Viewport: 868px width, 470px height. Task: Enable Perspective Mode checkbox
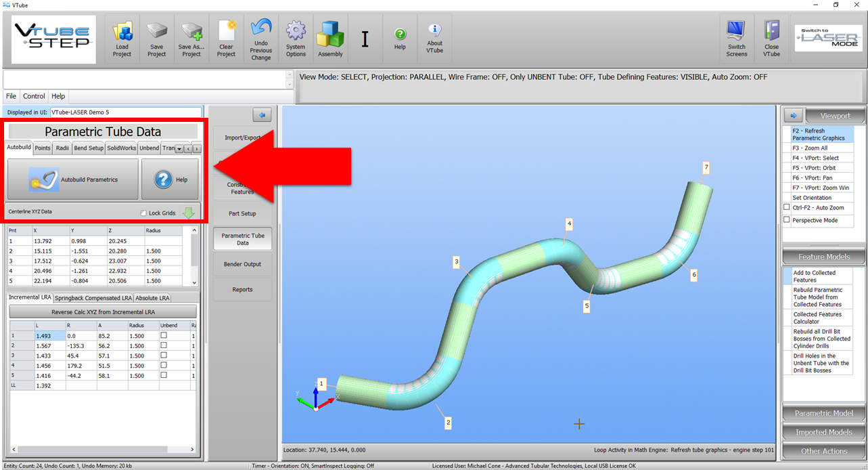tap(786, 220)
